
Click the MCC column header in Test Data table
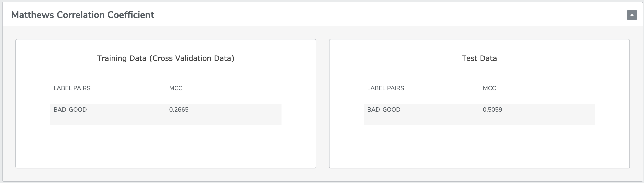coord(489,88)
